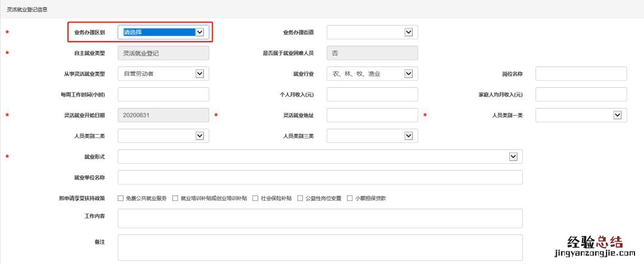Focus the 个人月收入(元) text box

point(372,95)
